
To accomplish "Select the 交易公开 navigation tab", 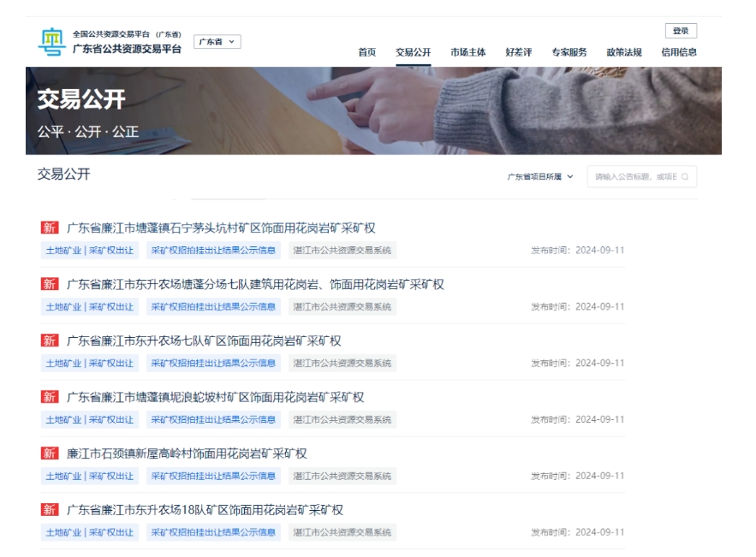I will (x=414, y=52).
